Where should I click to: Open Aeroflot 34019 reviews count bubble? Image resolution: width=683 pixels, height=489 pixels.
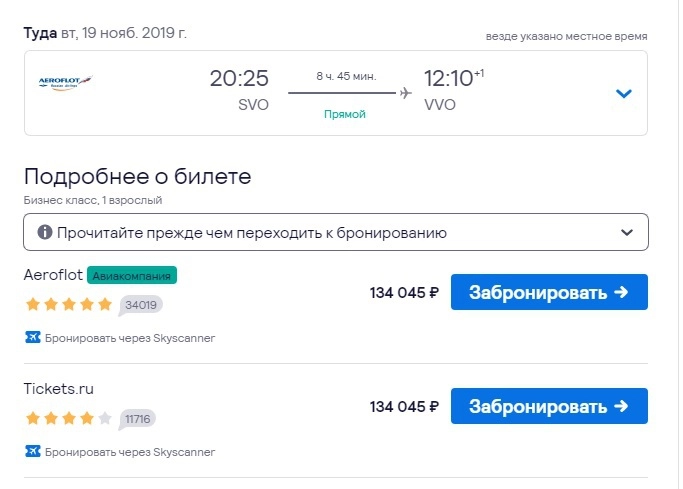click(x=142, y=305)
